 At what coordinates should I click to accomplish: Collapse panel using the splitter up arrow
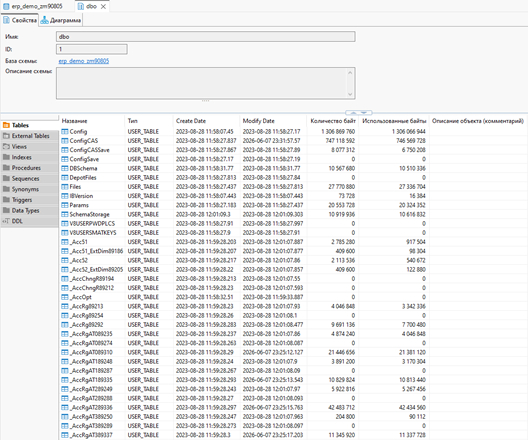coord(353,113)
